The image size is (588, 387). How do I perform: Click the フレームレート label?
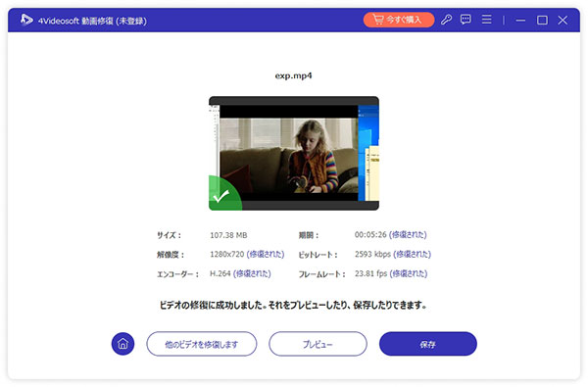pos(321,274)
